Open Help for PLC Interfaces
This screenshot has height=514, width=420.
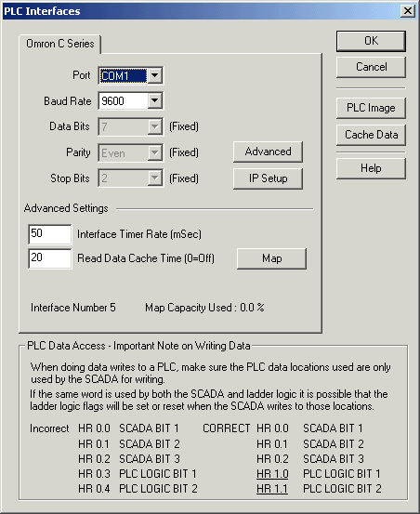pyautogui.click(x=371, y=168)
